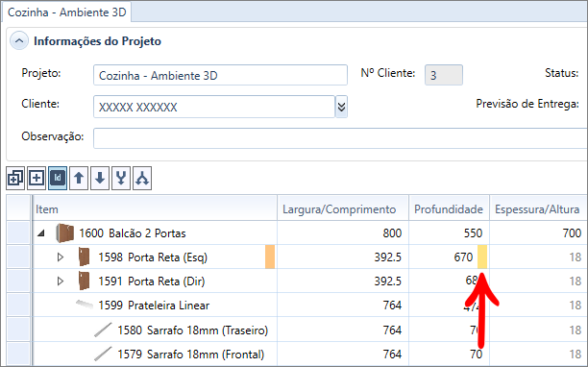This screenshot has height=367, width=588.
Task: Sort by Espessura/Altura column header
Action: pyautogui.click(x=538, y=208)
